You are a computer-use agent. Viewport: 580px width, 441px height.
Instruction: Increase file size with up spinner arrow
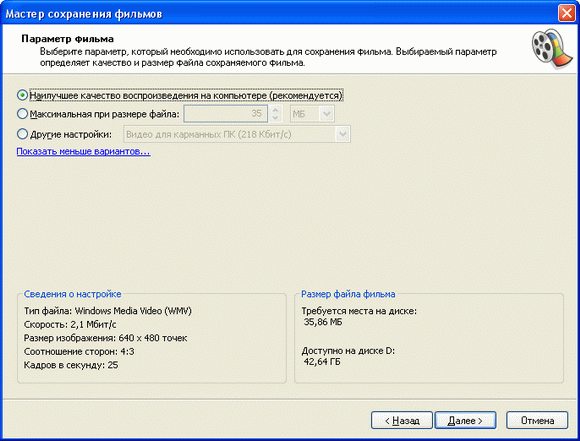point(275,110)
